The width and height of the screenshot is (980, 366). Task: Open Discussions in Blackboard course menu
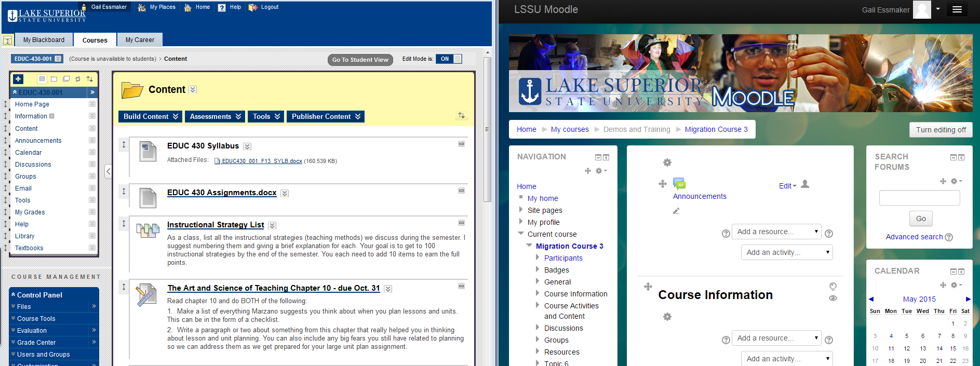point(33,165)
